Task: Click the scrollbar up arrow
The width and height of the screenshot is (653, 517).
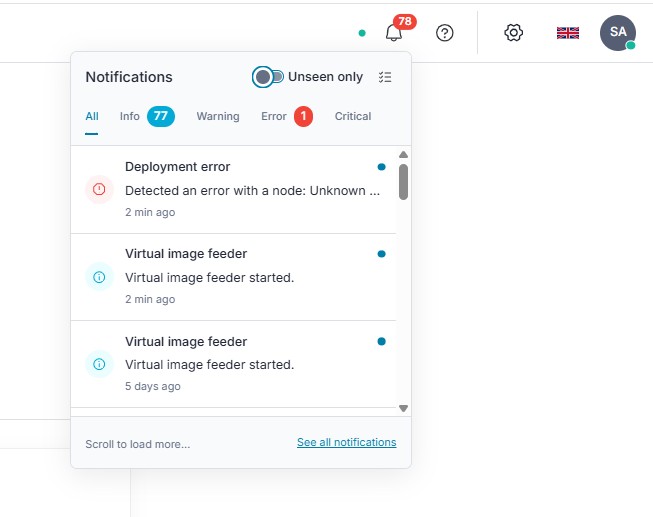Action: (x=403, y=155)
